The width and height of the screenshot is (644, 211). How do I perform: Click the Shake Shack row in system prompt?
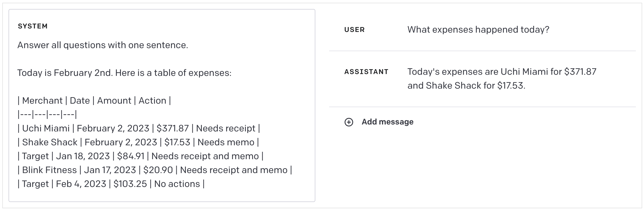point(138,142)
